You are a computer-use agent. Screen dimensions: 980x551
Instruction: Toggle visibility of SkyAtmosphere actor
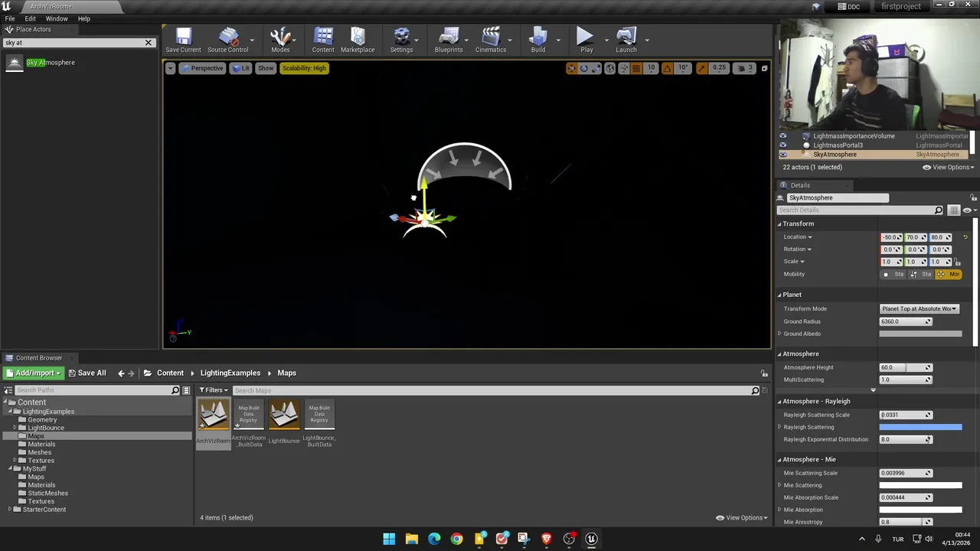pyautogui.click(x=782, y=155)
